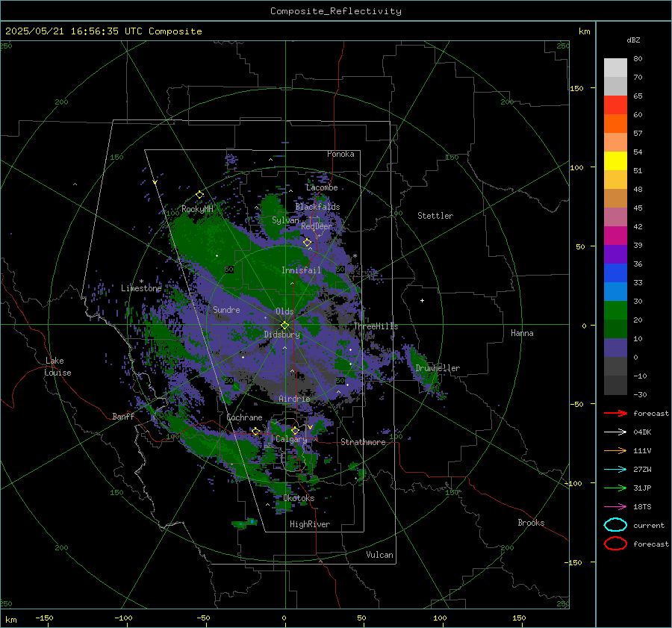The width and height of the screenshot is (672, 628).
Task: Click the Limestone label
Action: (x=141, y=288)
